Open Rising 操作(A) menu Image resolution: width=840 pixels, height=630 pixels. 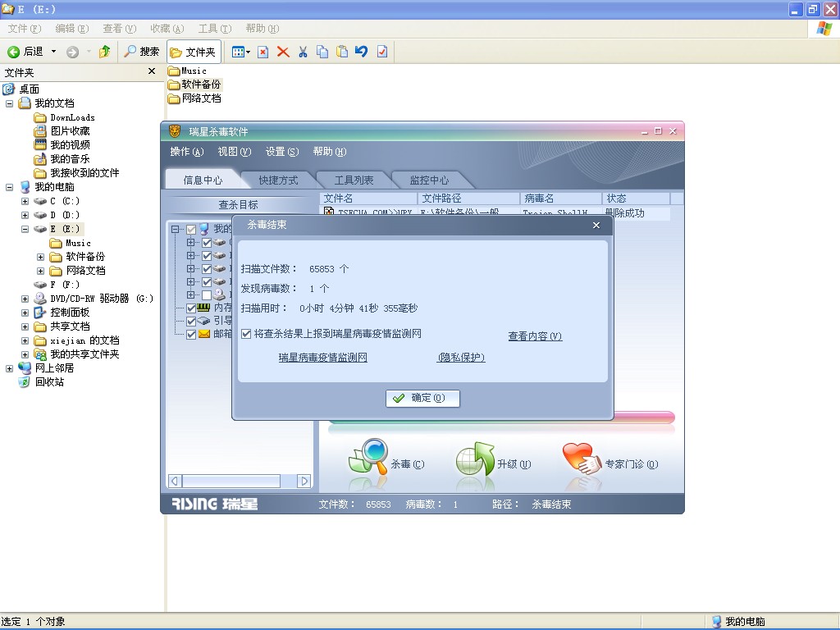pos(187,152)
